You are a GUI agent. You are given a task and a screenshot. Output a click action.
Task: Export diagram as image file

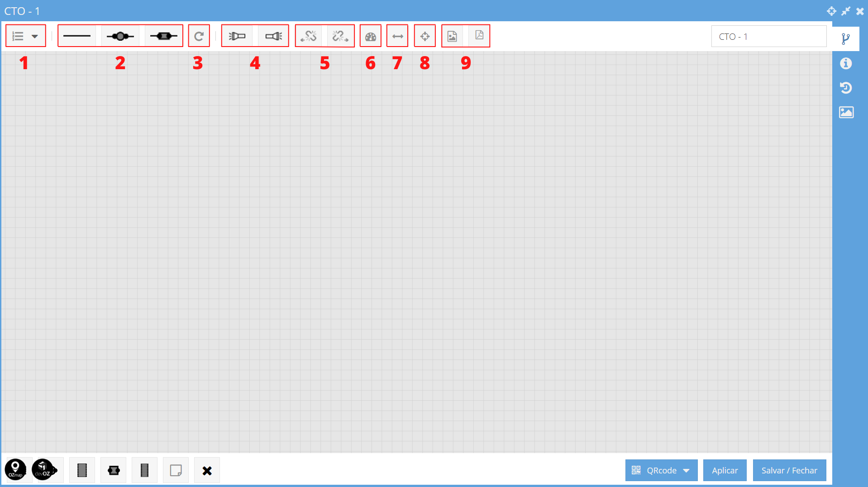click(452, 36)
